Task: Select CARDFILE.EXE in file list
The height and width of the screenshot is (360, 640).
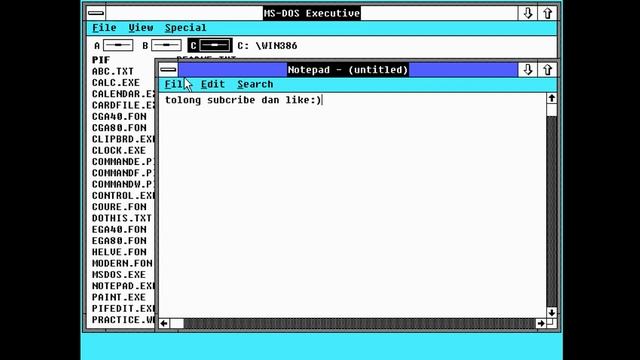Action: (123, 105)
